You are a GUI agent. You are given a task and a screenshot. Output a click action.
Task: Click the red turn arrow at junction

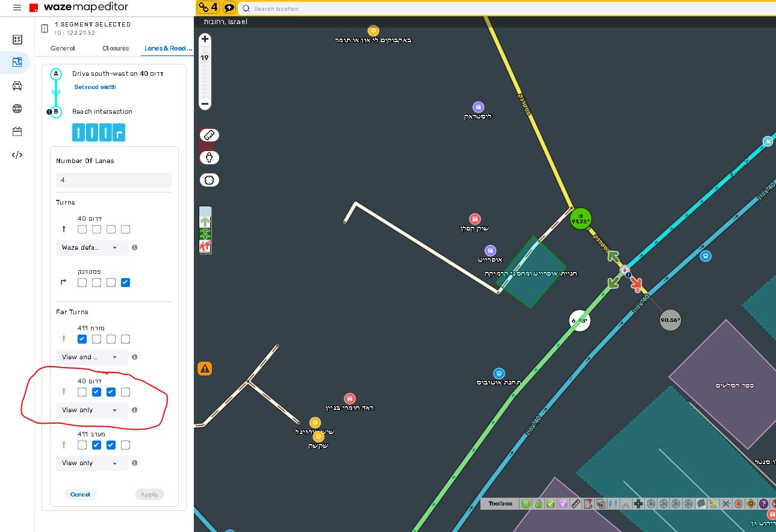[x=635, y=285]
